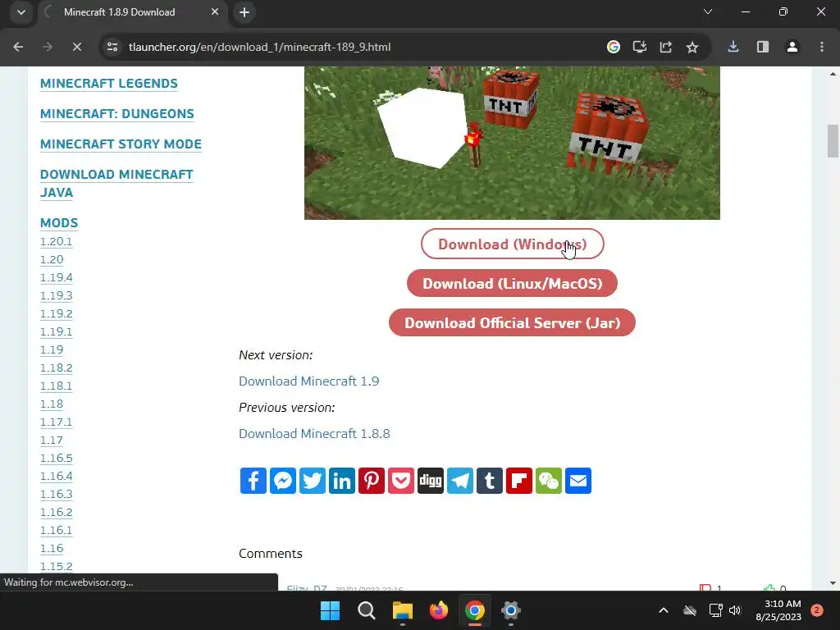Open Chrome downloads icon
Screen dimensions: 840x630
[733, 47]
